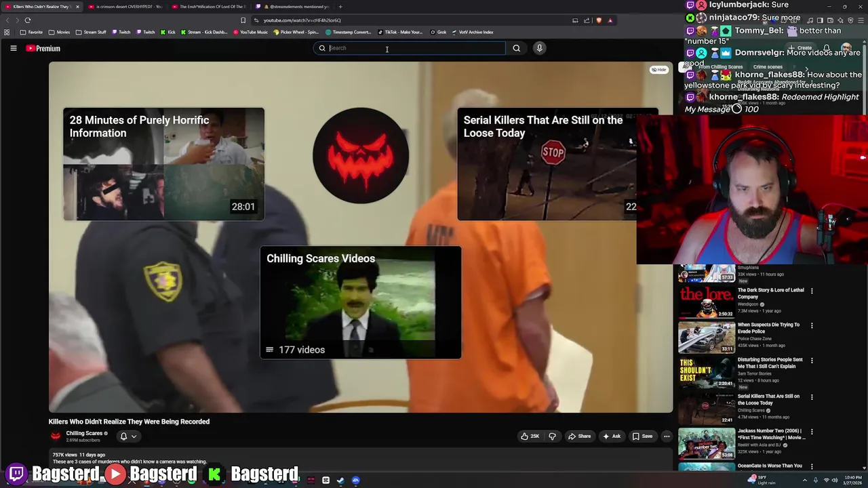This screenshot has width=868, height=488.
Task: Open options menu for 'OceanGate Is Worse Than You' video
Action: coord(812,466)
